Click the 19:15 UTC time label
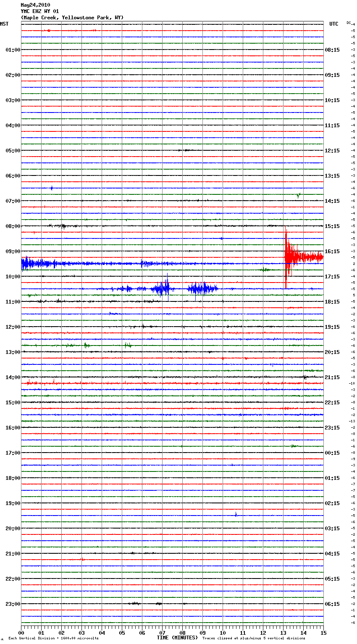 coord(332,327)
